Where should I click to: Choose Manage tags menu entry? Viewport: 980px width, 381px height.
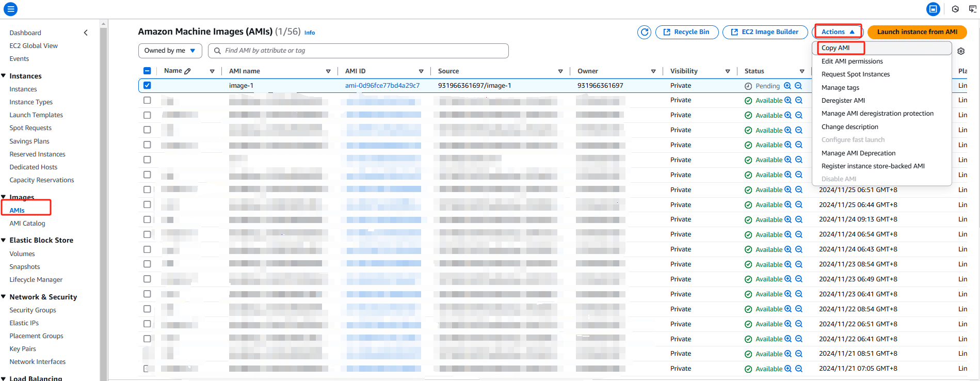[882, 87]
